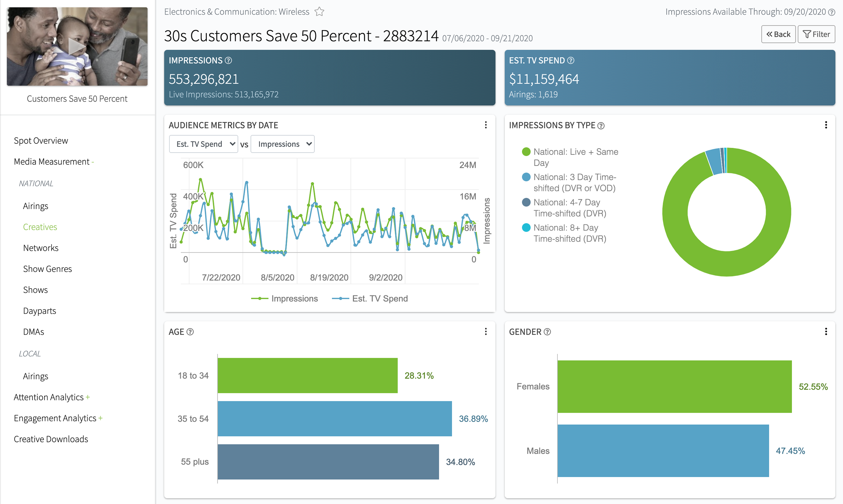Screen dimensions: 843x504
Task: Open Networks in the sidebar
Action: 41,248
